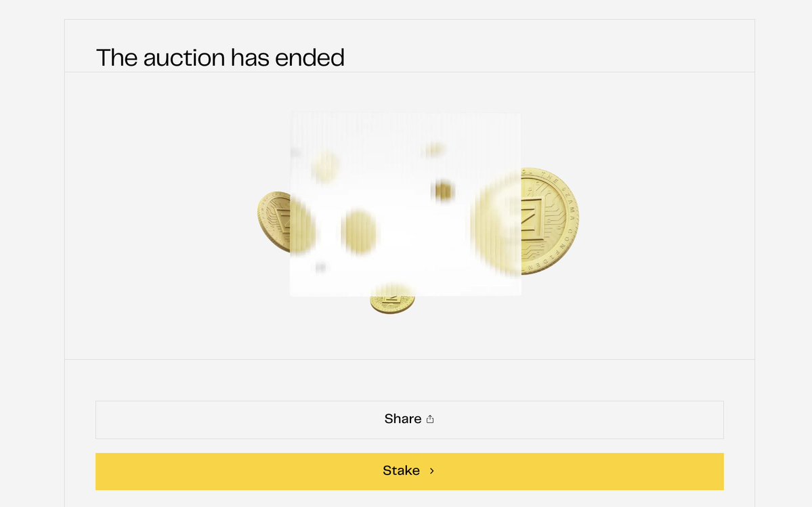The image size is (812, 507).
Task: Click the small gray blurred dot in the panel
Action: point(320,267)
